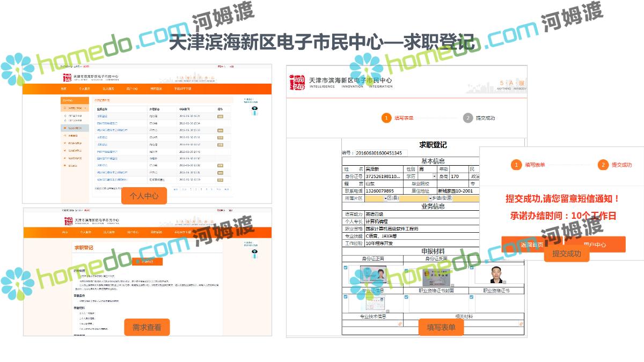Click step 1 circle labeled 填写表单
Screen dimensions: 644x362
coord(386,118)
